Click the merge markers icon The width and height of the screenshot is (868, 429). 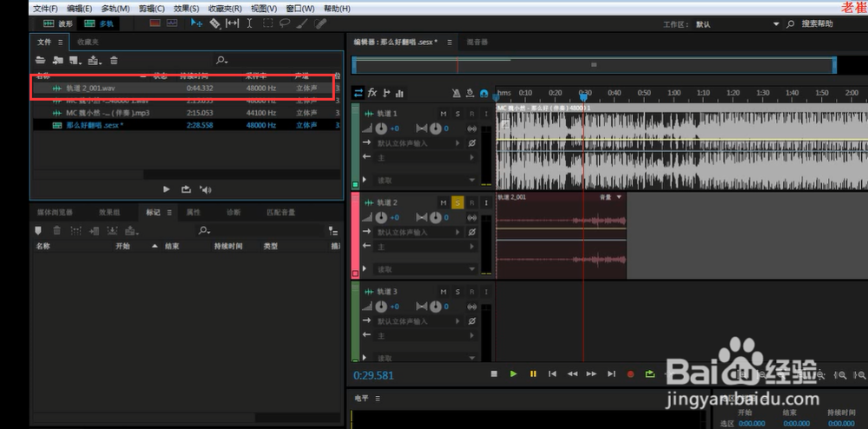(x=76, y=231)
